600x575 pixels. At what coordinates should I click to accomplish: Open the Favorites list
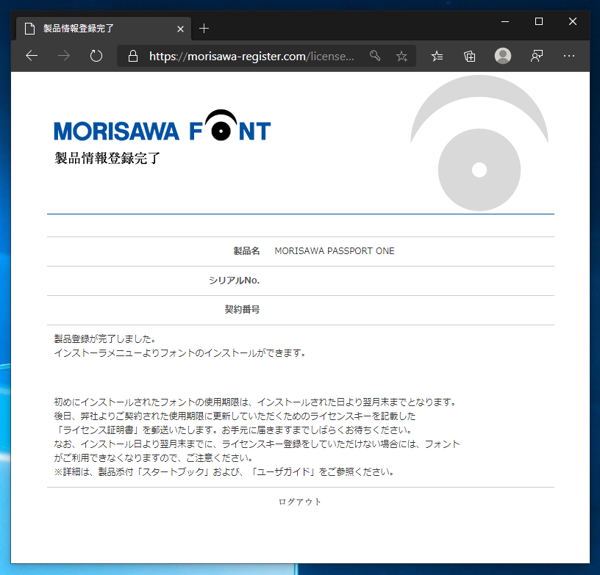pos(437,56)
